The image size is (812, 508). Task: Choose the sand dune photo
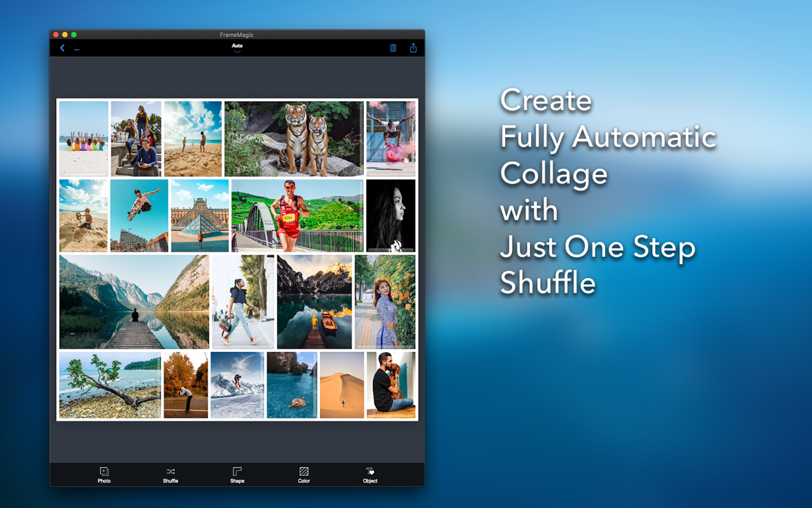[342, 385]
